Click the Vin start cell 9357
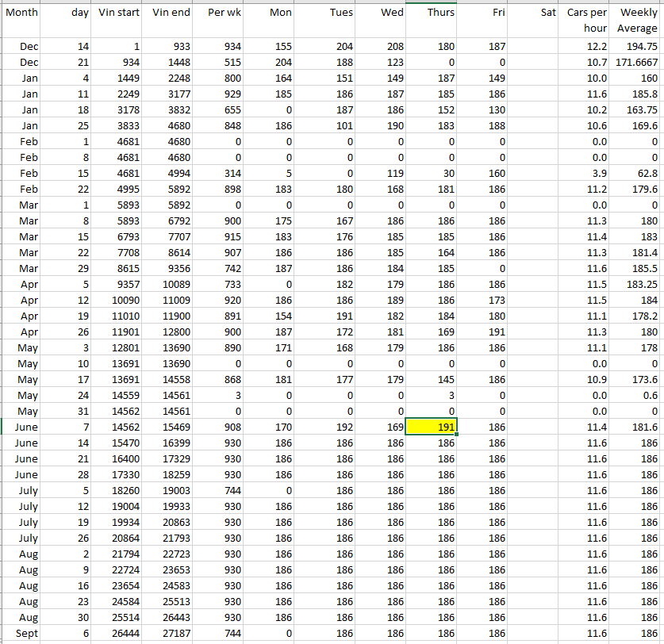This screenshot has width=664, height=644. [x=117, y=284]
